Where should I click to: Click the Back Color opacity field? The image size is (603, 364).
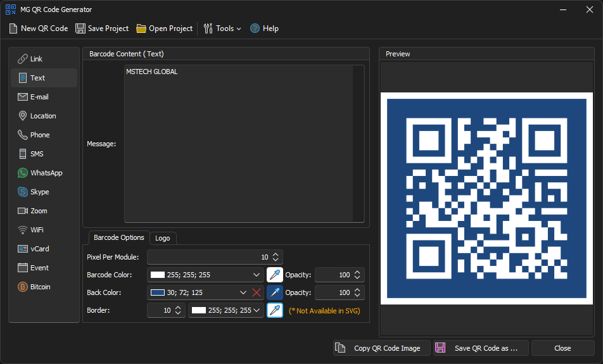click(x=340, y=292)
